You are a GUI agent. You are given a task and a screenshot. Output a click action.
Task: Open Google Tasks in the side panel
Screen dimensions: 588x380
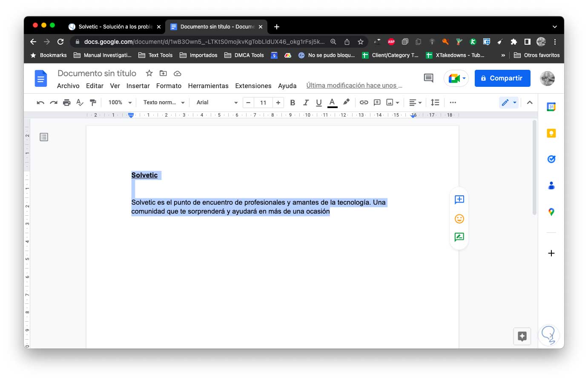coord(551,159)
